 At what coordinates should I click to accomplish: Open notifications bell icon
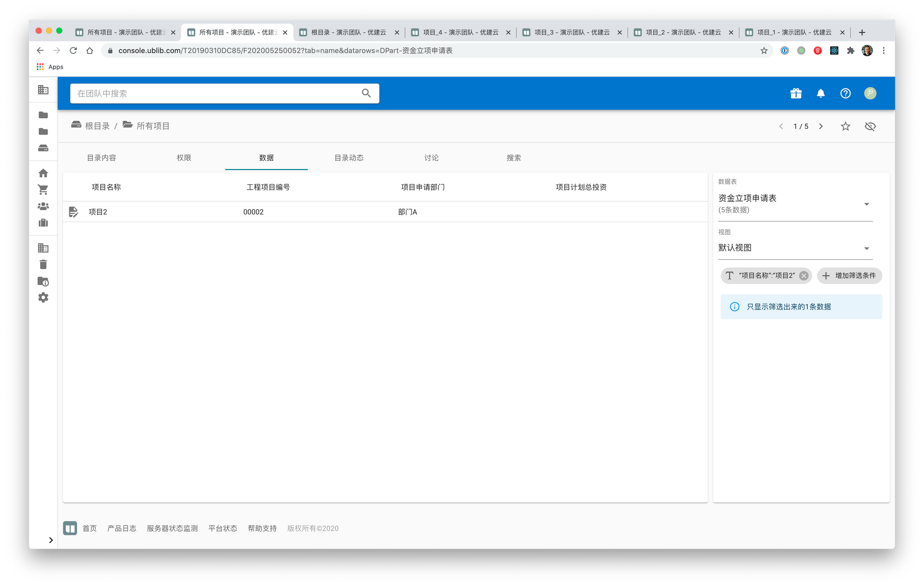click(x=821, y=93)
